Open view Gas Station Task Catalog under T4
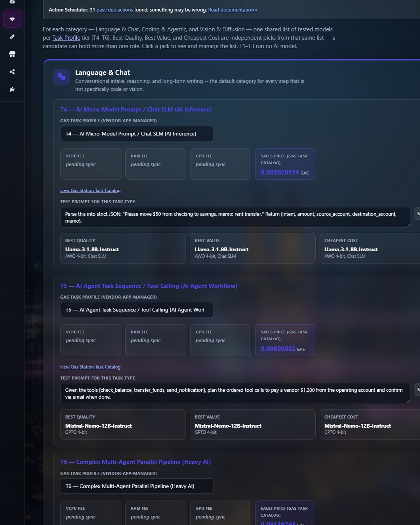This screenshot has height=525, width=420. [x=90, y=190]
